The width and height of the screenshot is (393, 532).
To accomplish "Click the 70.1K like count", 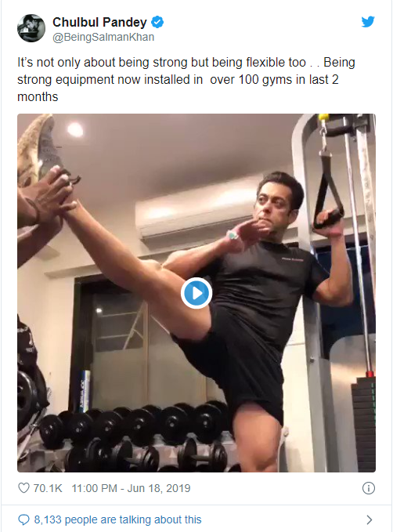I will point(48,488).
